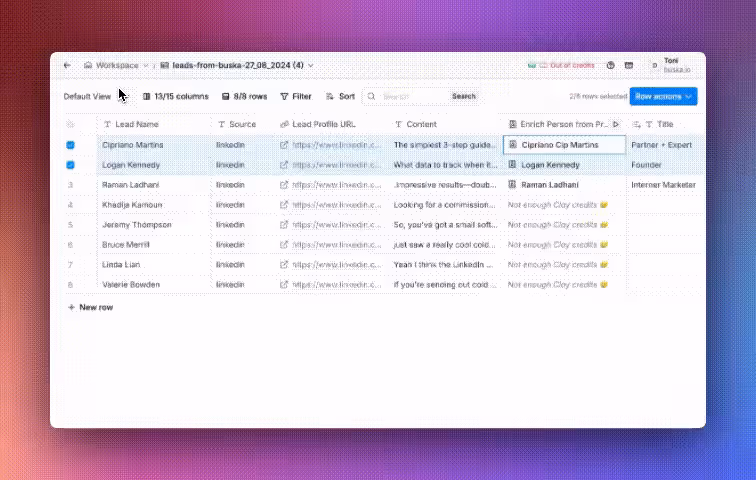Screen dimensions: 756x480
Task: Uncheck the Logan Kennedy row checkbox
Action: pyautogui.click(x=70, y=165)
